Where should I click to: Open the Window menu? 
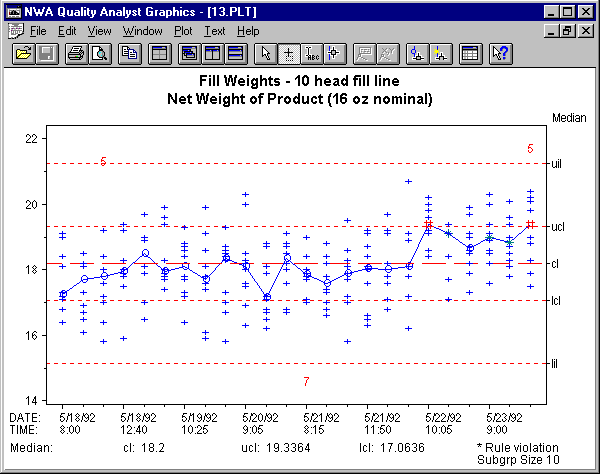pyautogui.click(x=142, y=31)
